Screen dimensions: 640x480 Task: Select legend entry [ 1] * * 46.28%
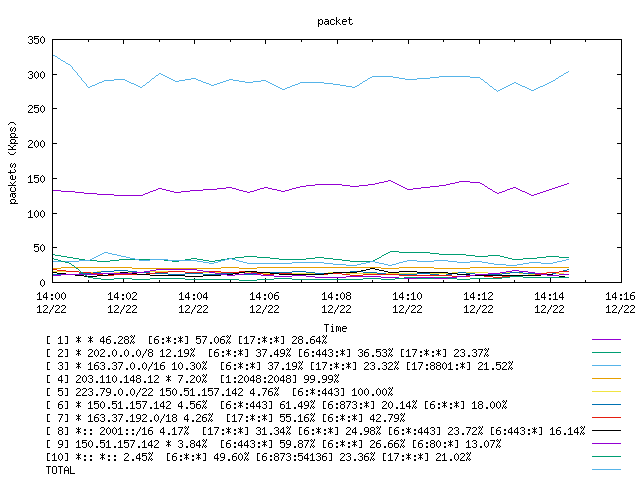[x=187, y=340]
